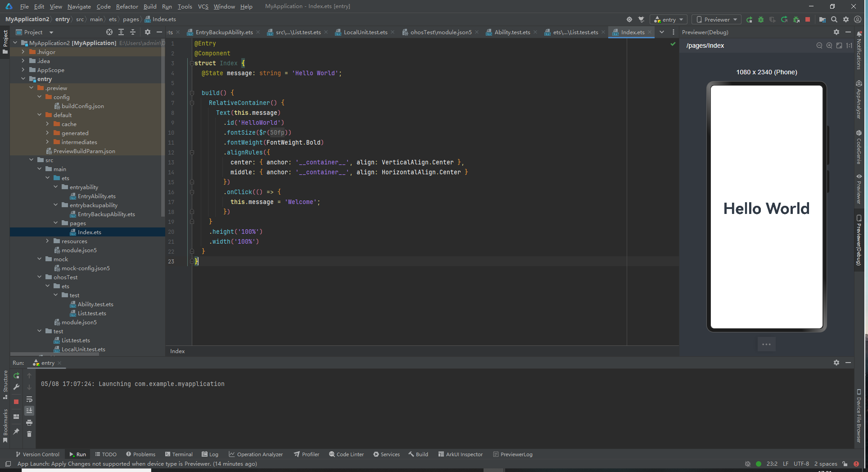This screenshot has height=472, width=868.
Task: Toggle Device File Browser sidebar
Action: pos(859,416)
